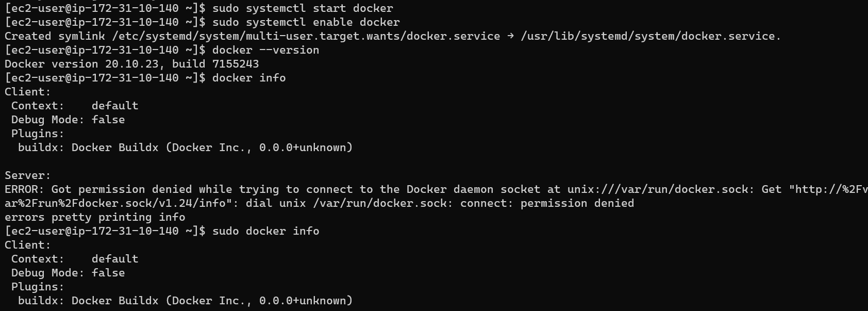
Task: Click the 'ERROR: Got permission denied' text
Action: point(98,189)
